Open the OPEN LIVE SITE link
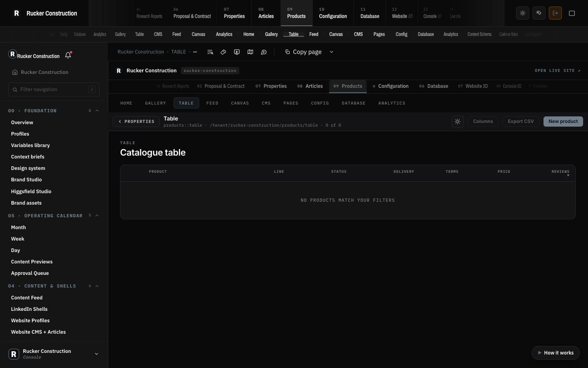Image resolution: width=588 pixels, height=368 pixels. (557, 71)
